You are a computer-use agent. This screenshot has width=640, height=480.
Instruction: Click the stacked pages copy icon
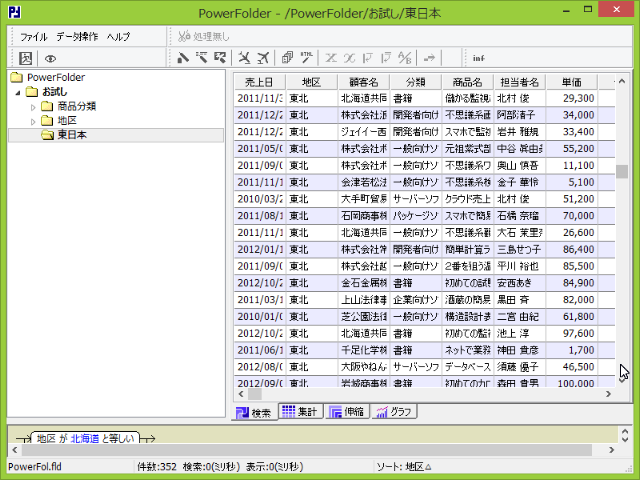(x=287, y=58)
